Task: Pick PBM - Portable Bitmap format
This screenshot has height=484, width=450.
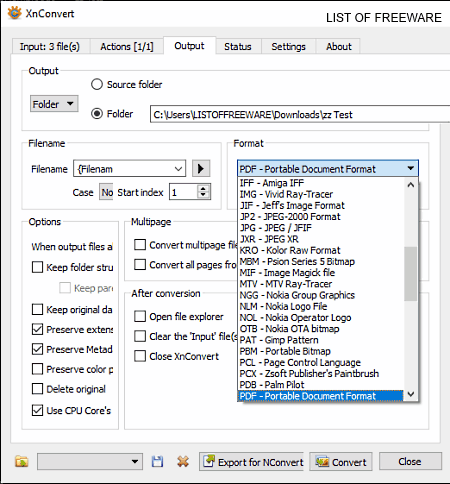Action: pyautogui.click(x=321, y=351)
